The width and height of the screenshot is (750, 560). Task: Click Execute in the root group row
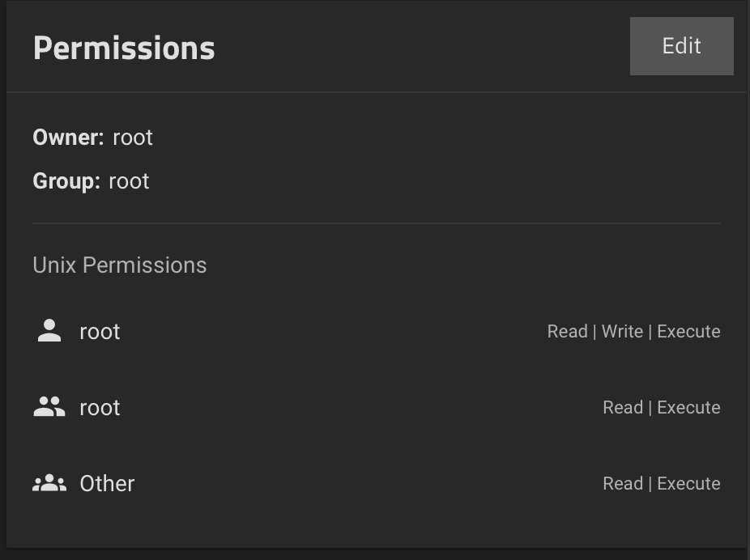coord(688,408)
